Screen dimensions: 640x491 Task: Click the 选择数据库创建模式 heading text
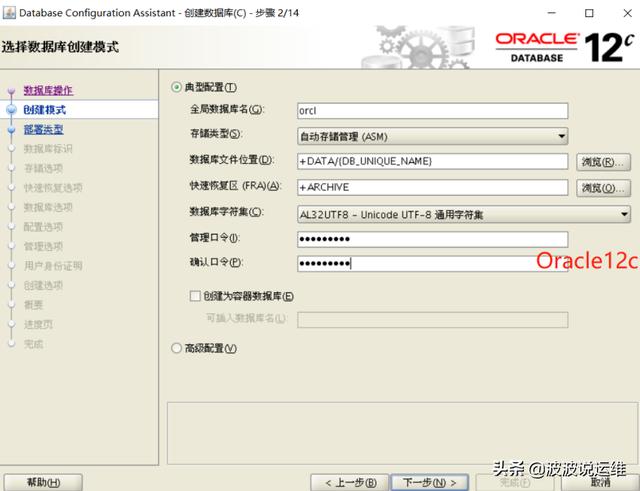pyautogui.click(x=60, y=47)
